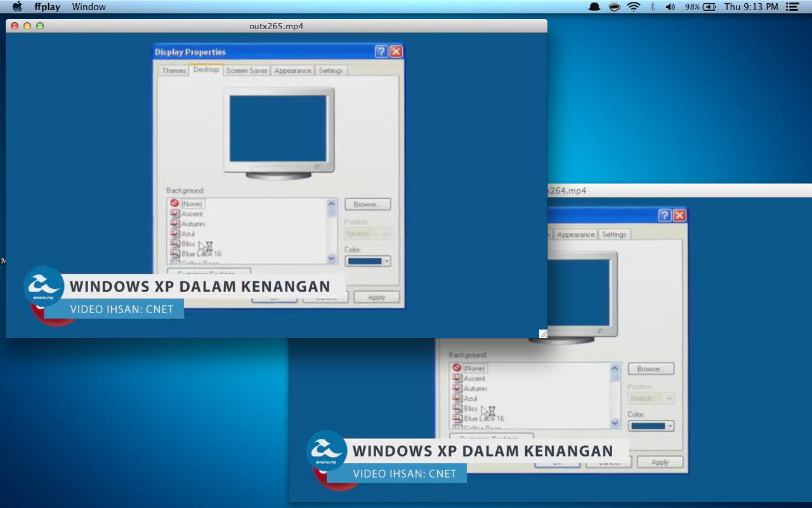Click the green zoom button of outx265.mp4
This screenshot has height=508, width=812.
40,26
